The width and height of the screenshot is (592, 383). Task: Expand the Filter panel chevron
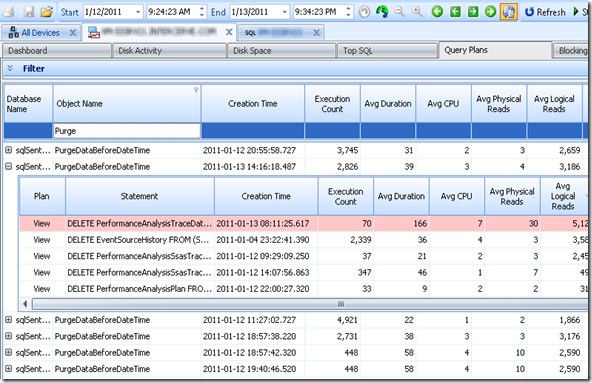click(10, 68)
